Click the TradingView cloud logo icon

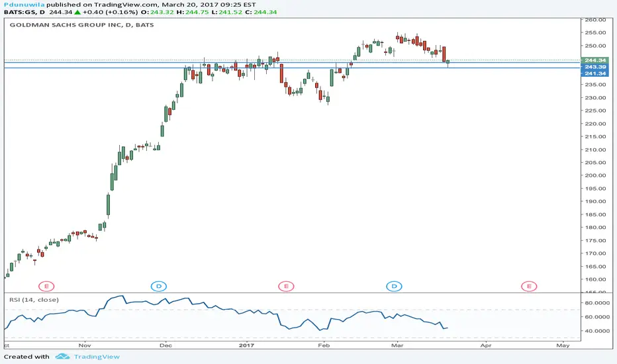[62, 357]
